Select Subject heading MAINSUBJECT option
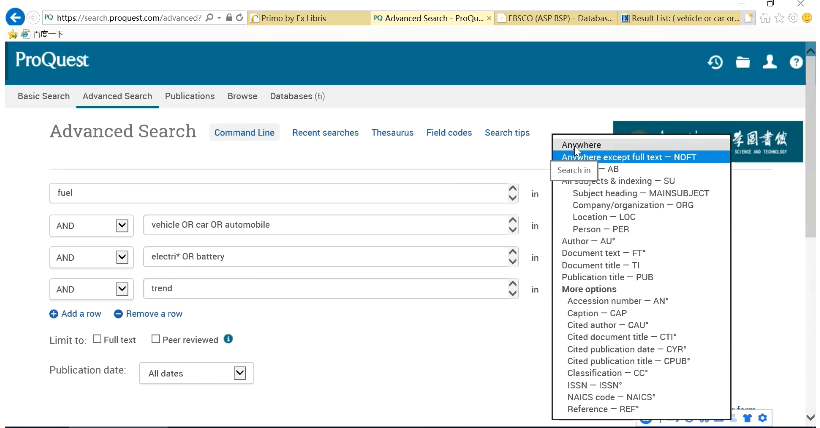820x428 pixels. [x=641, y=193]
